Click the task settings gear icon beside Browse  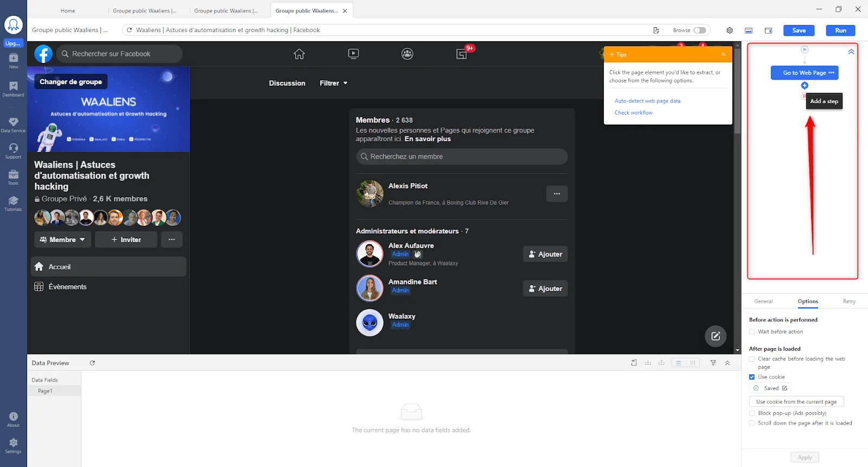point(730,30)
